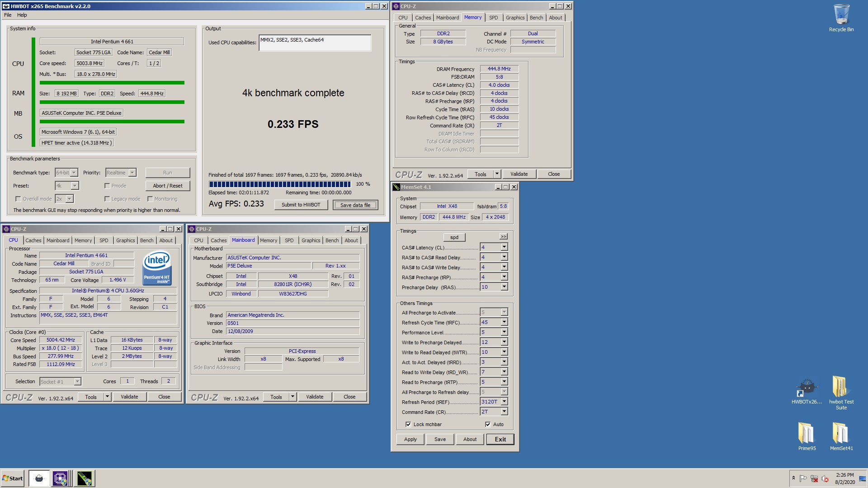Click the taskbar clock showing 2:26 PM
Image resolution: width=868 pixels, height=488 pixels.
click(x=844, y=479)
